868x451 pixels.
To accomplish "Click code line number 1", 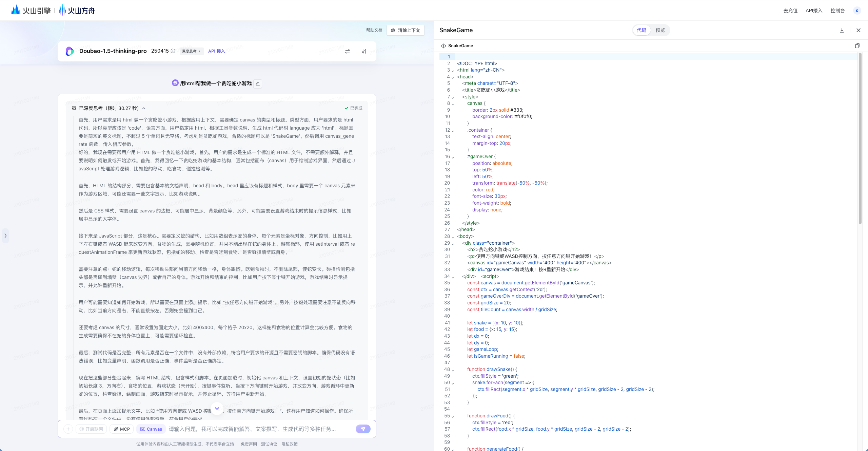I will tap(449, 57).
